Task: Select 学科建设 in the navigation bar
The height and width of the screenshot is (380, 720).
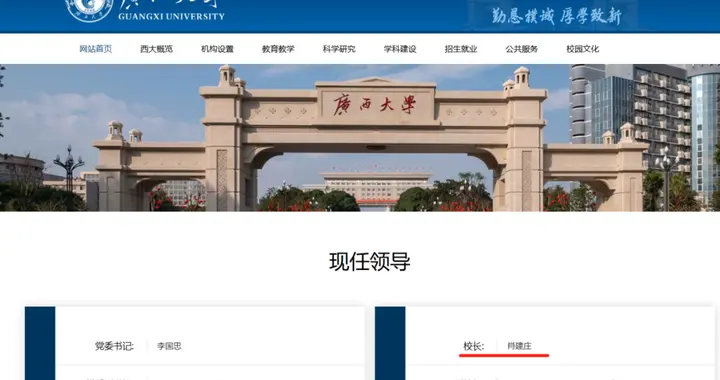Action: (400, 49)
